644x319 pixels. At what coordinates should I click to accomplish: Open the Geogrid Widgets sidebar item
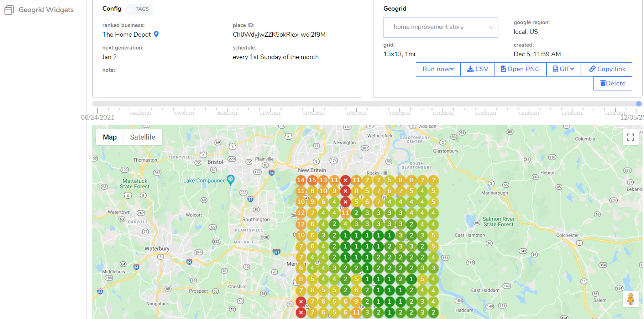(39, 10)
